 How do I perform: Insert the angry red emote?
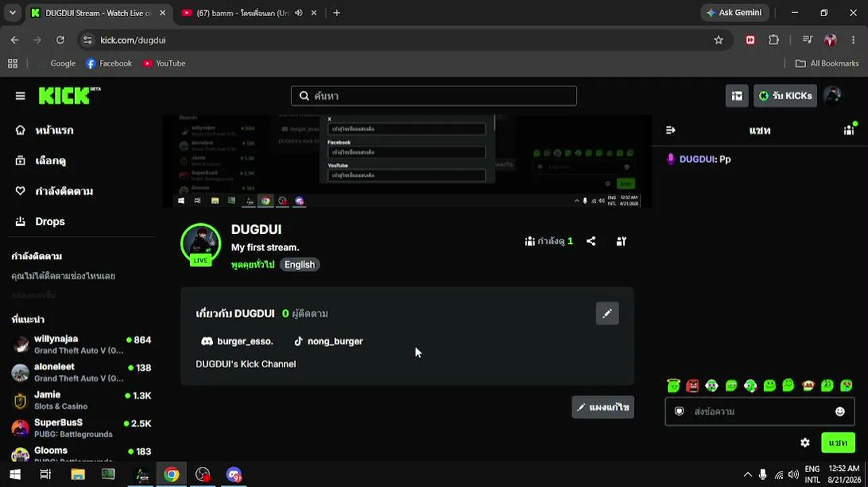coord(692,386)
